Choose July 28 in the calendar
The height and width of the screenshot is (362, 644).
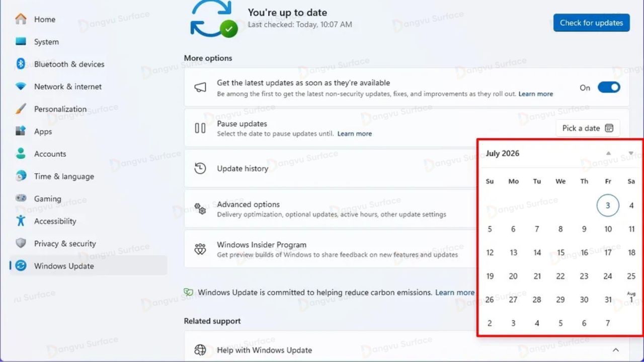(537, 300)
